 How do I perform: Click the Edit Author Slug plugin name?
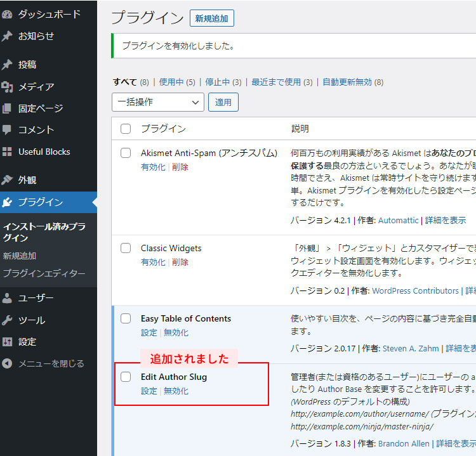(174, 377)
